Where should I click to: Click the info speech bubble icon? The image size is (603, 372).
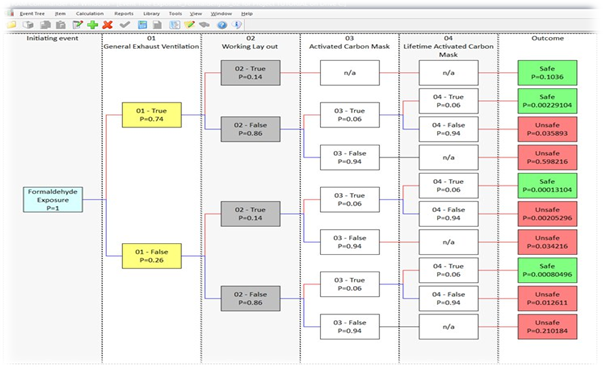[237, 25]
